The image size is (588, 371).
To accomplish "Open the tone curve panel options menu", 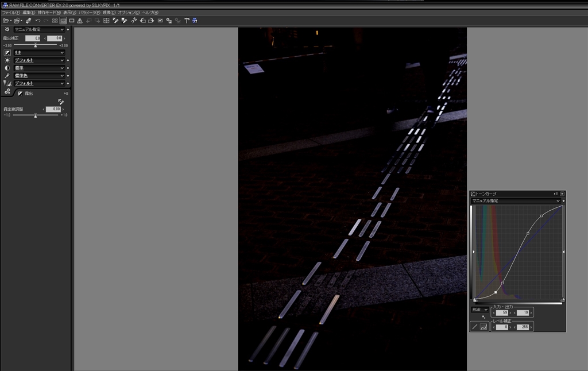I will click(556, 194).
